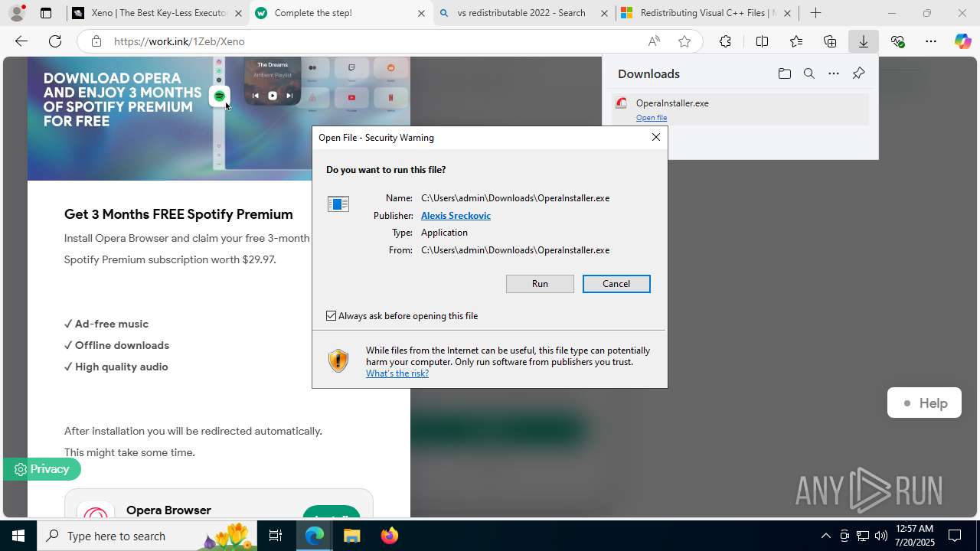Open Microsoft Edge from the taskbar

click(315, 536)
